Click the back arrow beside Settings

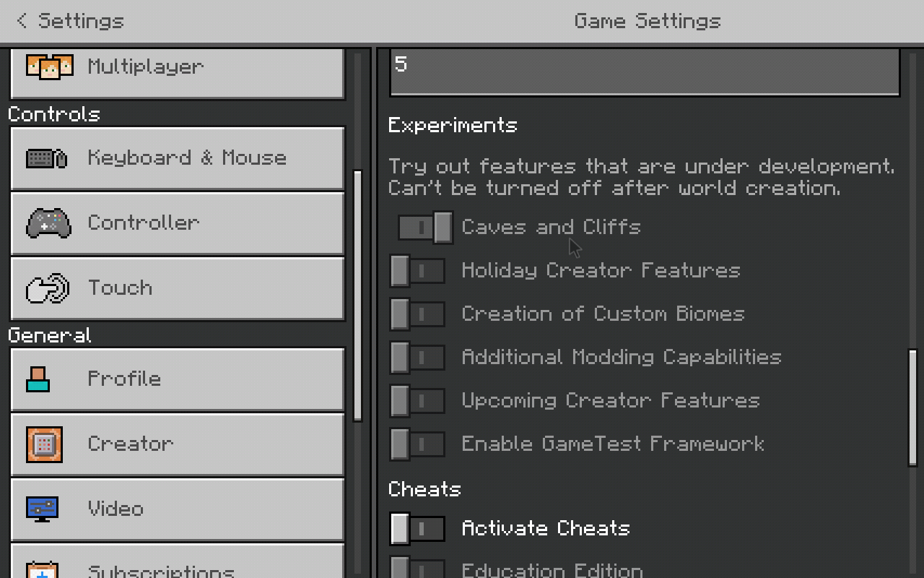pos(22,21)
